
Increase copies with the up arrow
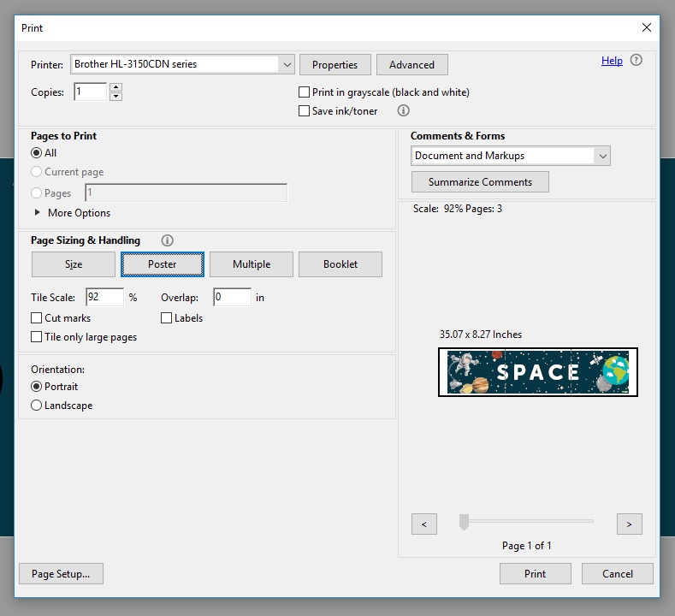click(115, 87)
